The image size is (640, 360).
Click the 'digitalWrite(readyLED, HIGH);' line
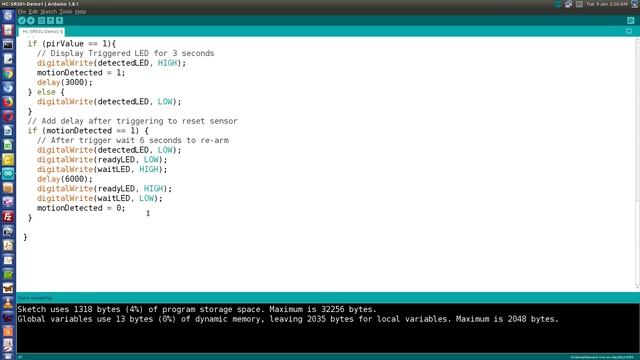(104, 189)
